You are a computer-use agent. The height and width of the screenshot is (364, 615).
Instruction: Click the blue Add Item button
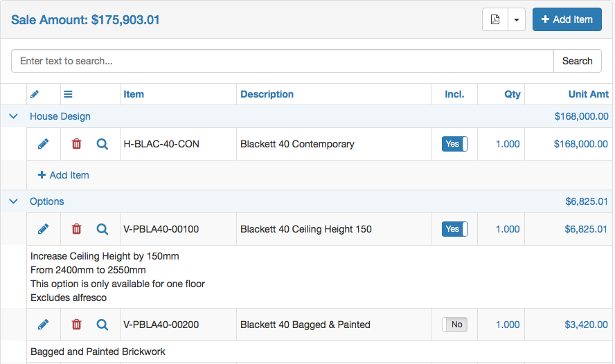(567, 19)
